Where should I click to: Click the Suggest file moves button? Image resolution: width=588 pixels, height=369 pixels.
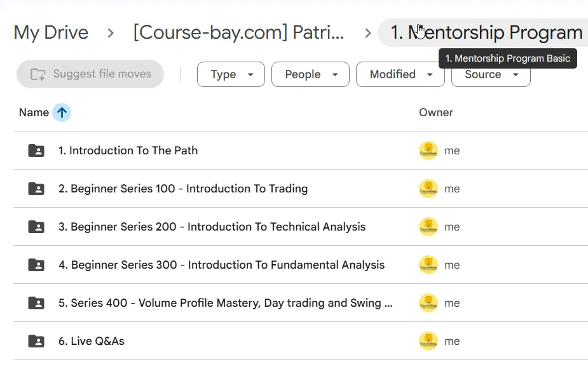(x=90, y=74)
